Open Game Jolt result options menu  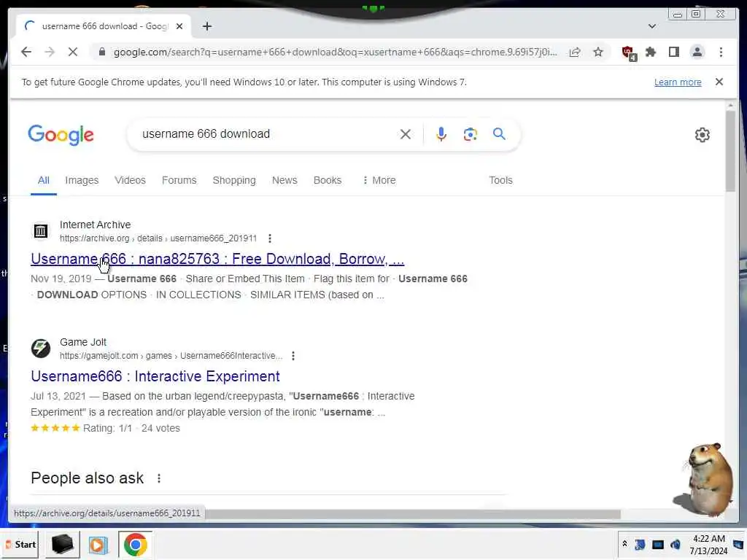tap(293, 356)
